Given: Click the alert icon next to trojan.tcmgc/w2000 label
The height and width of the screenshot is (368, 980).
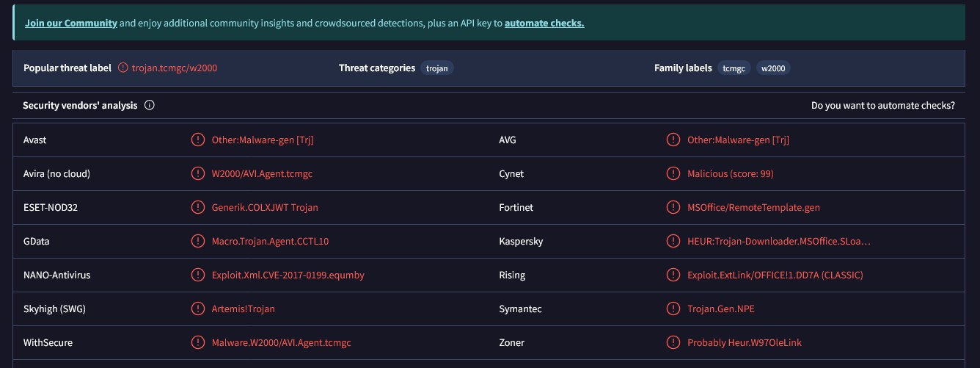Looking at the screenshot, I should [122, 68].
